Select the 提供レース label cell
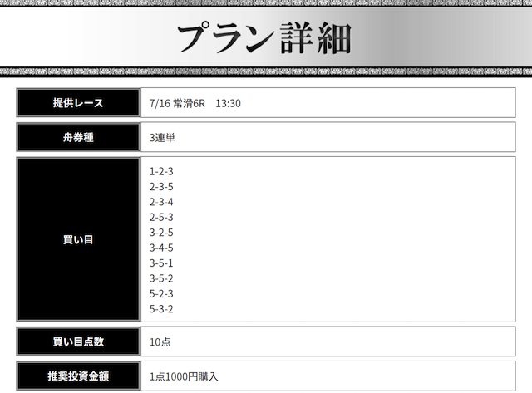Image resolution: width=532 pixels, height=393 pixels. 78,103
